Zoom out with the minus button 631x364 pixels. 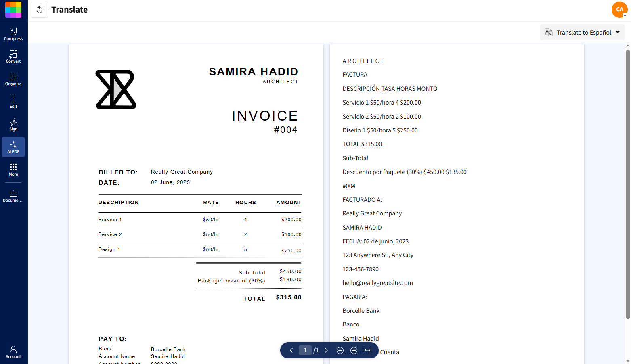[x=340, y=350]
